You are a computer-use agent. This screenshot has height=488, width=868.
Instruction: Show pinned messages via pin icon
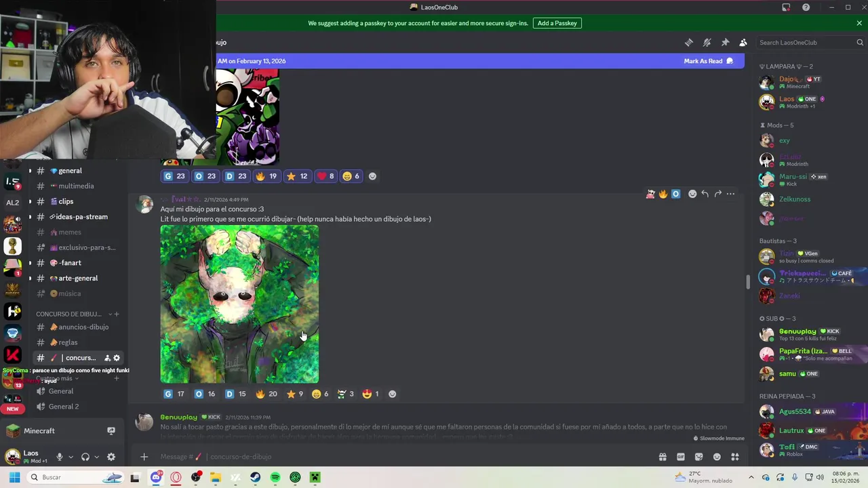(725, 42)
